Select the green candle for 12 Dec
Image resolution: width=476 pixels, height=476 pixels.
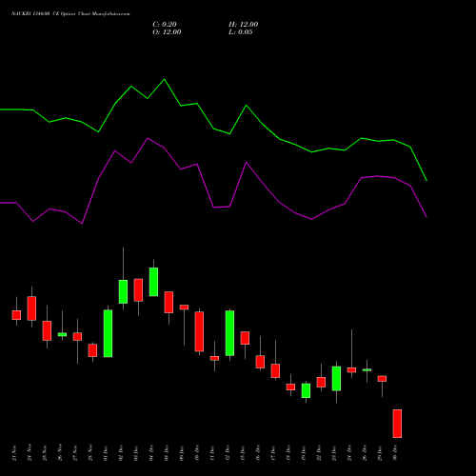229,333
